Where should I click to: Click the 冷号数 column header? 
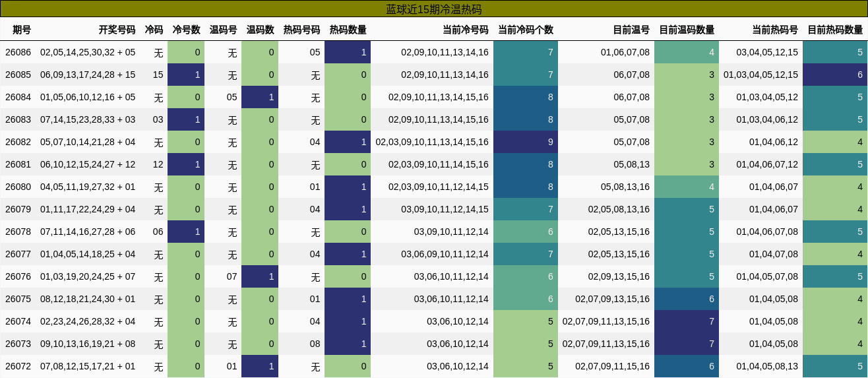[186, 30]
